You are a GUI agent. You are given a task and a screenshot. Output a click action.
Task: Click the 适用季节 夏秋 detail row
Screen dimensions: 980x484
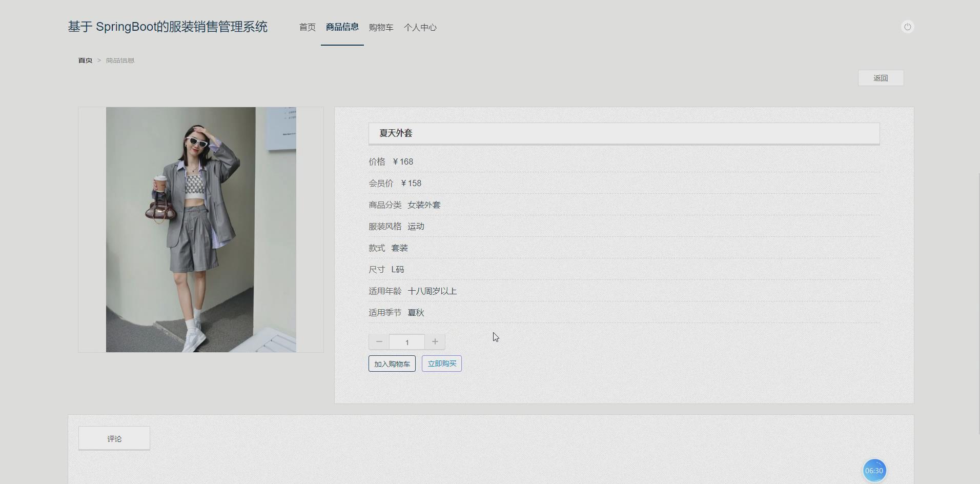[395, 312]
